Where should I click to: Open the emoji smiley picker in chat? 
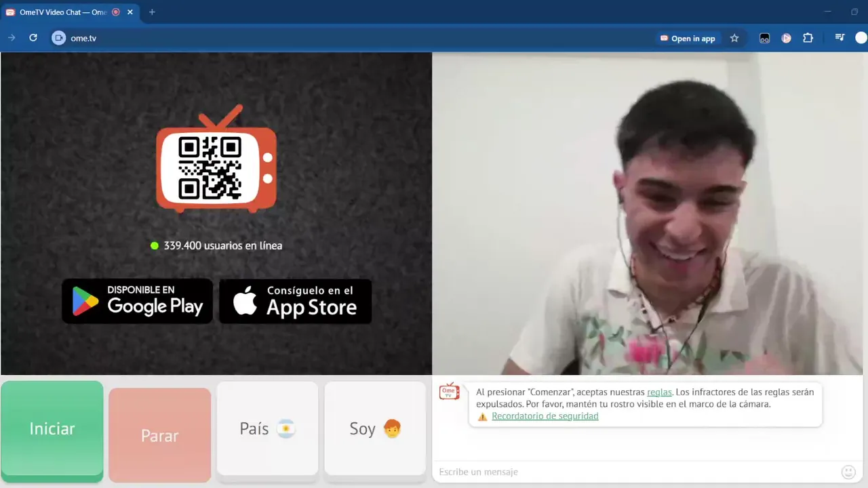tap(848, 472)
